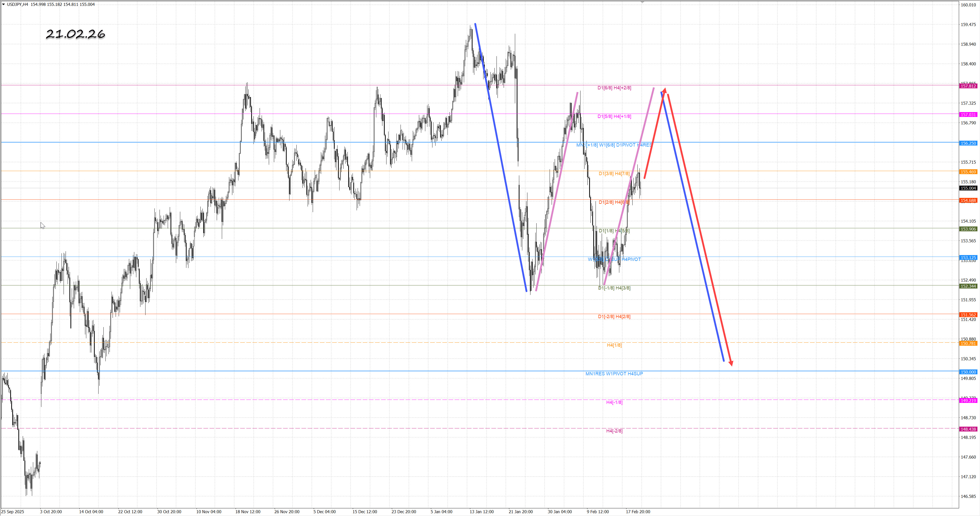
Task: Click the '13 Jan 12:00' time axis label
Action: coord(481,511)
